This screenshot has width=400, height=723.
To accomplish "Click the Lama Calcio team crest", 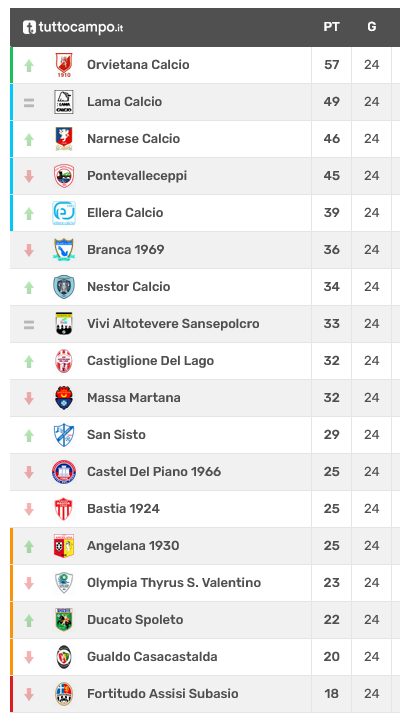I will click(x=64, y=102).
